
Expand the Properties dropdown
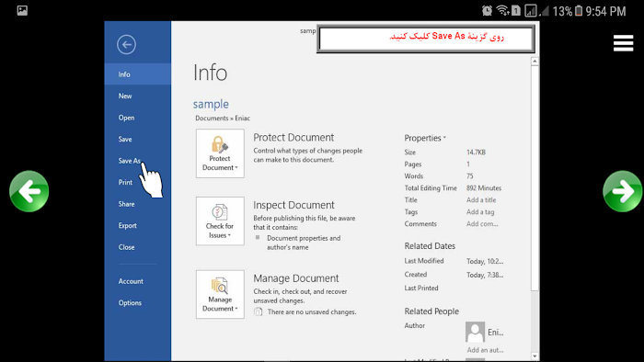coord(425,138)
